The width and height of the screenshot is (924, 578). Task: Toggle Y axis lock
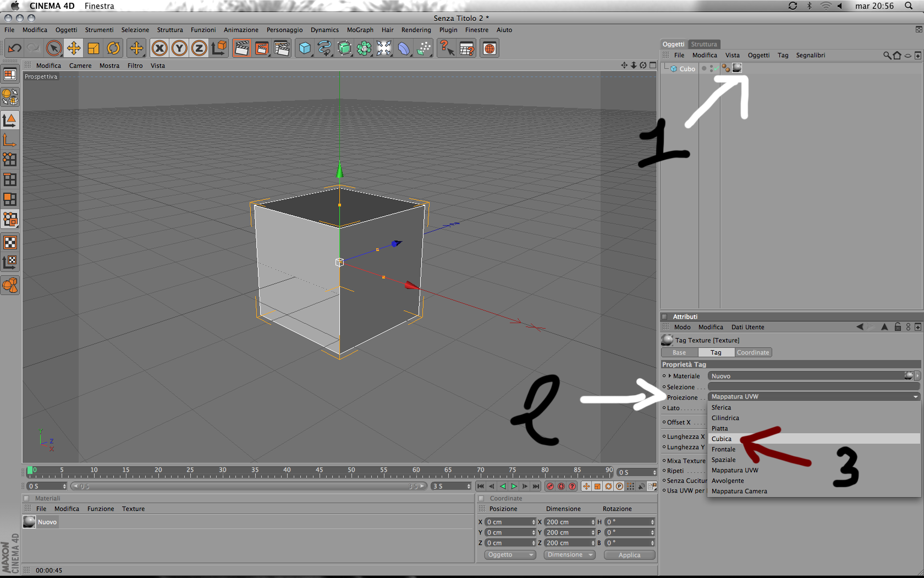(179, 48)
